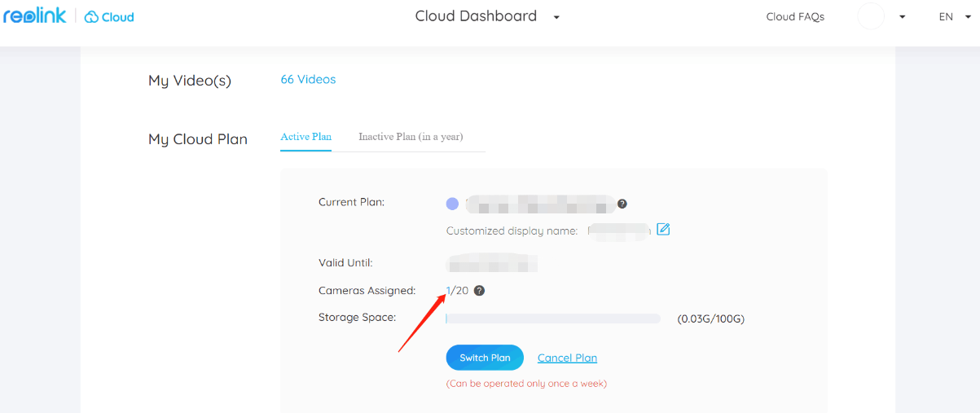Click the purple plan indicator dot

[452, 204]
